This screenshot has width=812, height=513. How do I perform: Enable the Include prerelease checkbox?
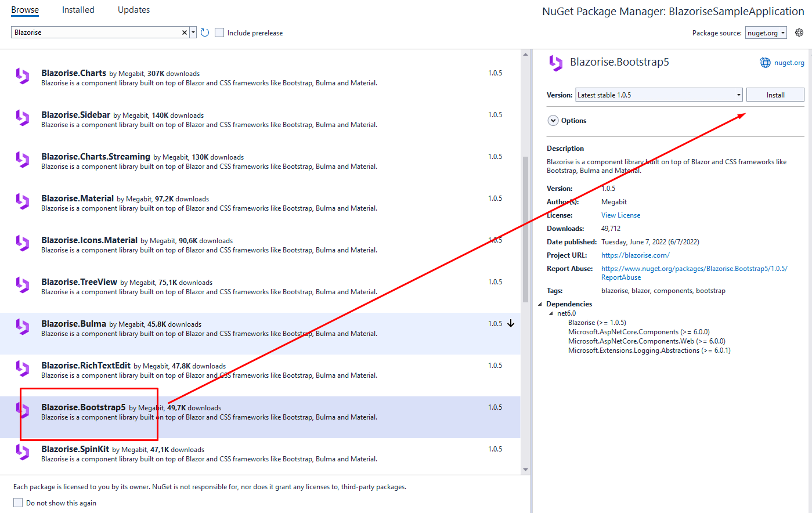tap(219, 32)
